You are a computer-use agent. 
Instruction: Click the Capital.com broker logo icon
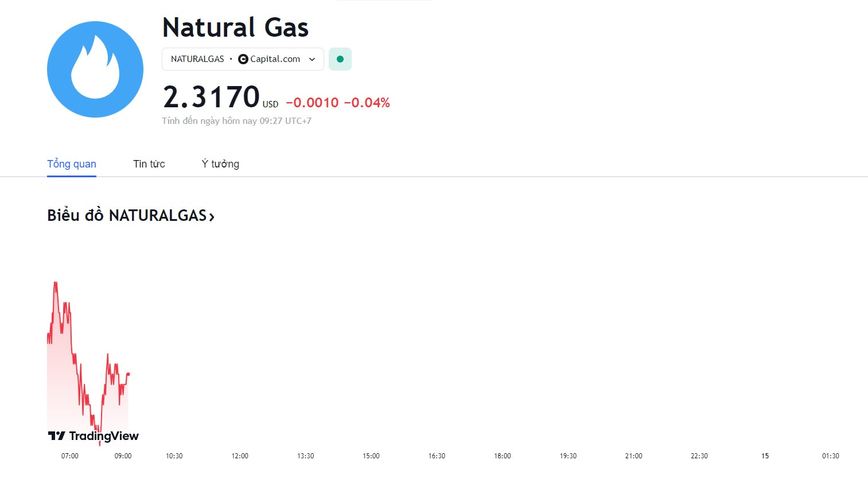click(x=243, y=59)
